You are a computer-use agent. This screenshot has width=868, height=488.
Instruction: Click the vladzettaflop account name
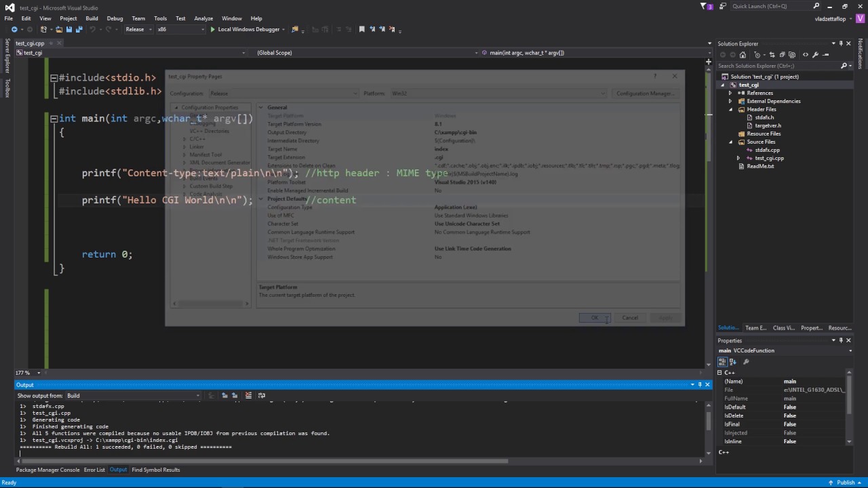coord(830,18)
